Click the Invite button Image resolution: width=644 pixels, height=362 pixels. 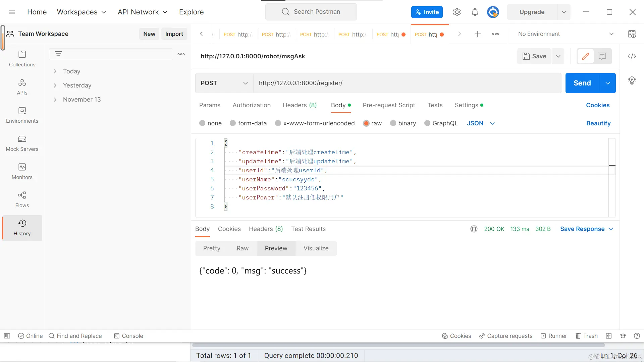pos(427,12)
